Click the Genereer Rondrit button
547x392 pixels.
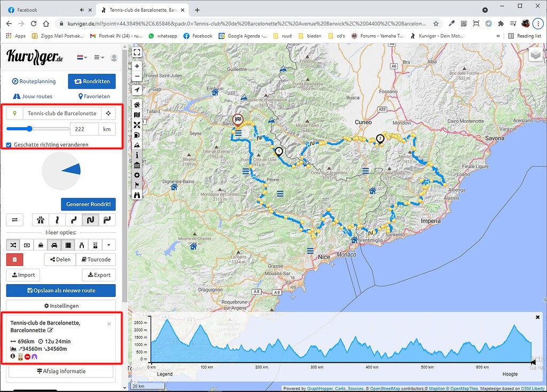point(88,204)
